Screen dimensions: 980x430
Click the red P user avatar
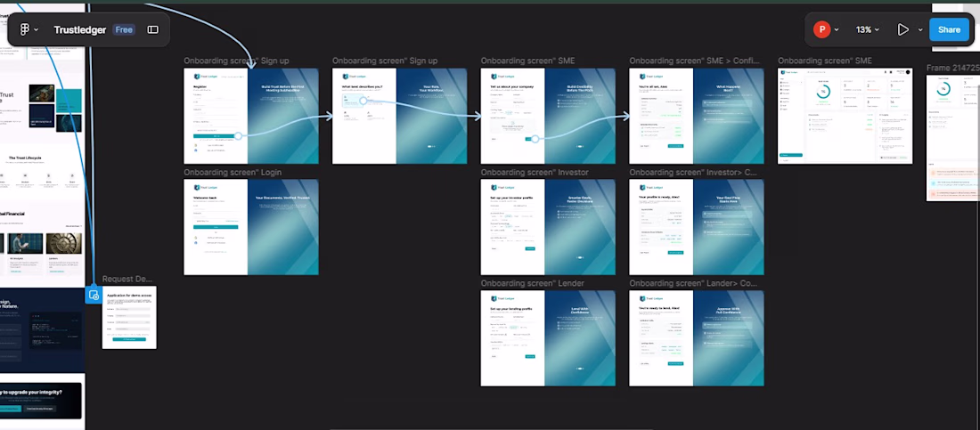tap(821, 29)
